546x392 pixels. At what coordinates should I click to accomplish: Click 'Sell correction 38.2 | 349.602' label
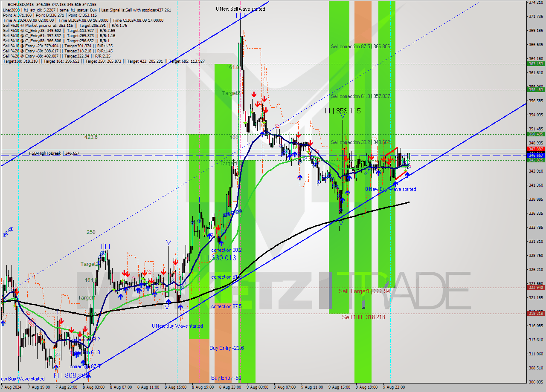pyautogui.click(x=360, y=142)
